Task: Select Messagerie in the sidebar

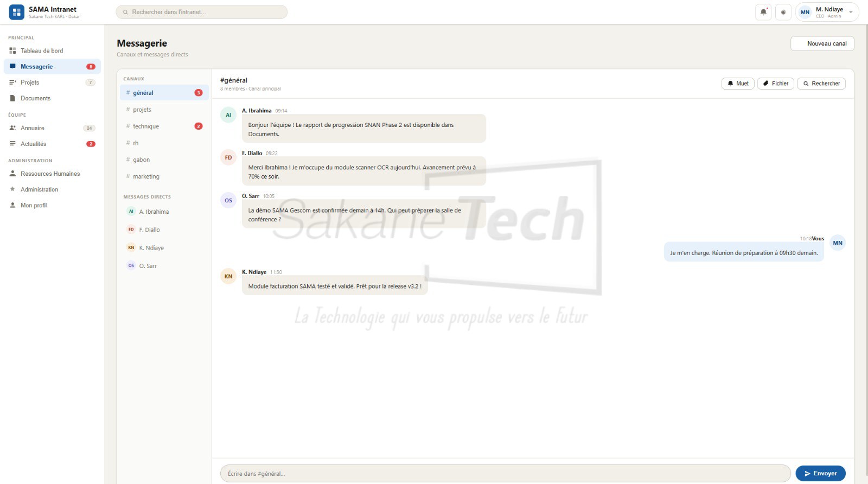Action: pos(52,66)
